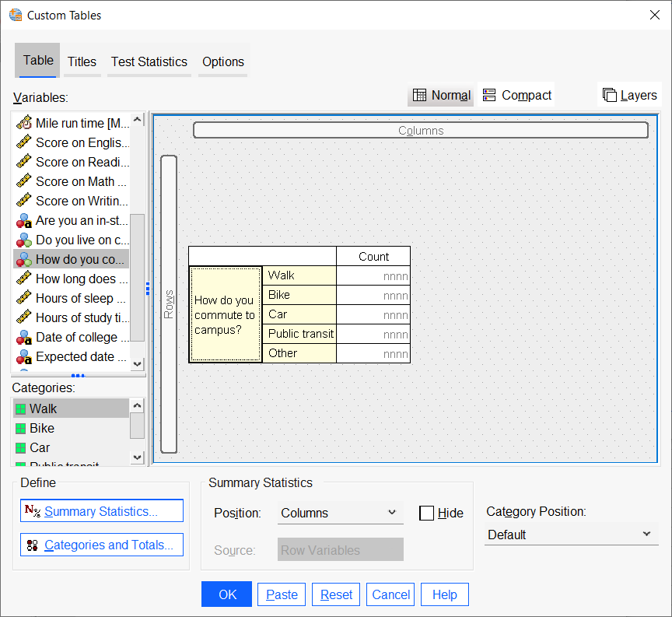Click the nominal icon next to How do you commute
The width and height of the screenshot is (672, 617).
(26, 259)
